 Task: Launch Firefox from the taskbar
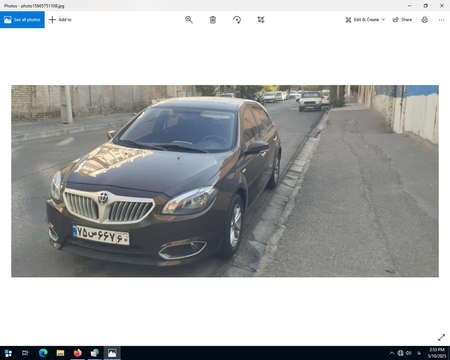point(77,353)
